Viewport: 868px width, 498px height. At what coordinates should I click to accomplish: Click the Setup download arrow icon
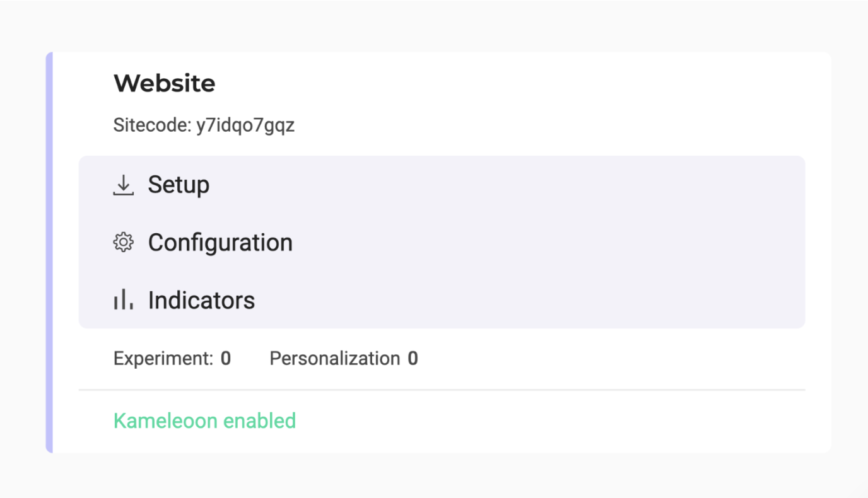[x=123, y=185]
